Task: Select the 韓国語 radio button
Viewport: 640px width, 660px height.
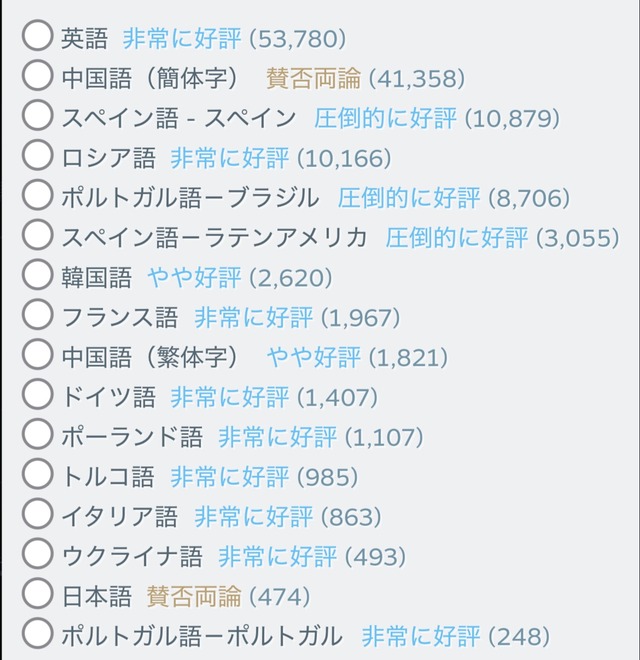Action: (37, 277)
